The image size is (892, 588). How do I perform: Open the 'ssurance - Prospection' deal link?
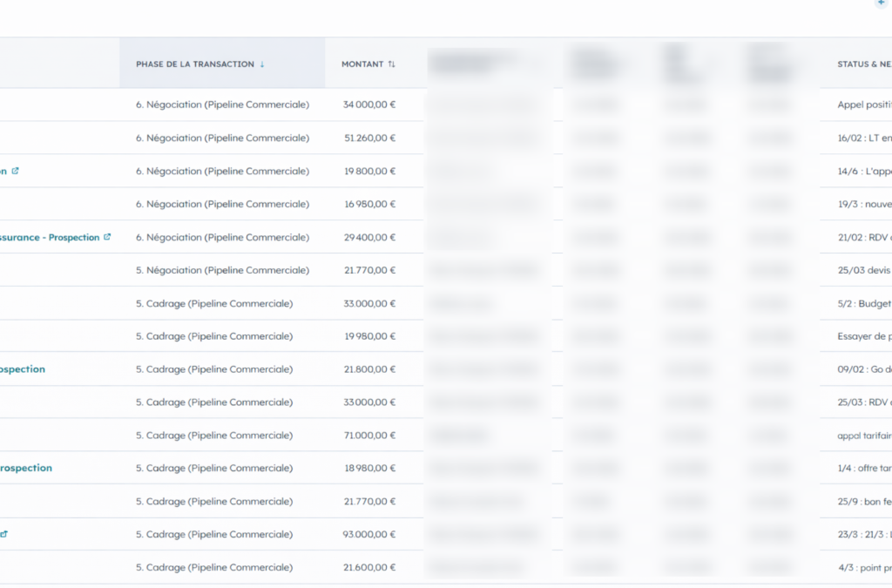(49, 237)
